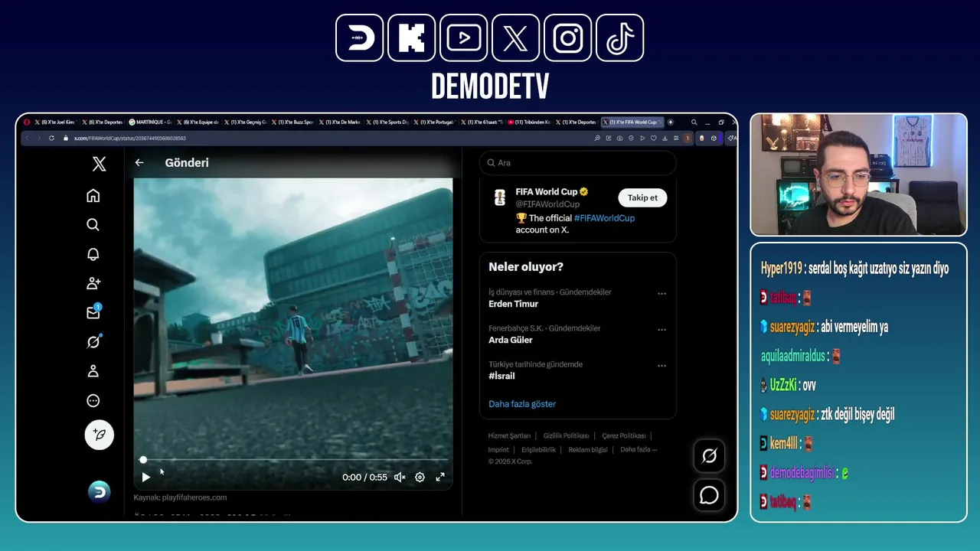980x551 pixels.
Task: Open the Gizlilik Politikası footer link
Action: 566,435
